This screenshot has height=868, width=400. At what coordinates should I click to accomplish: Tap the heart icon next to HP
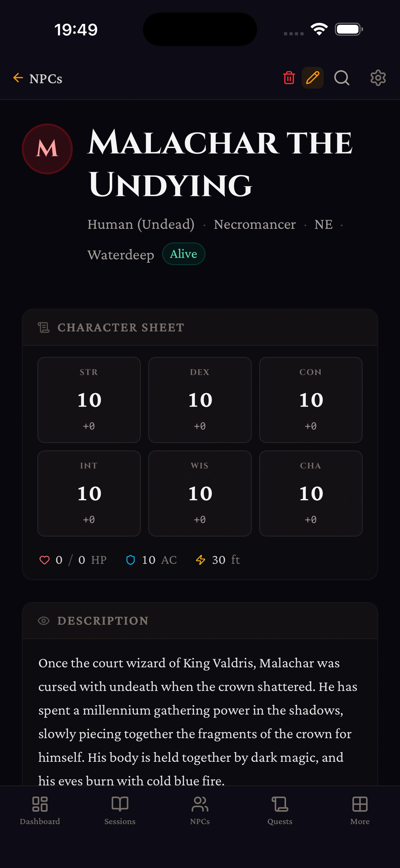[x=45, y=559]
